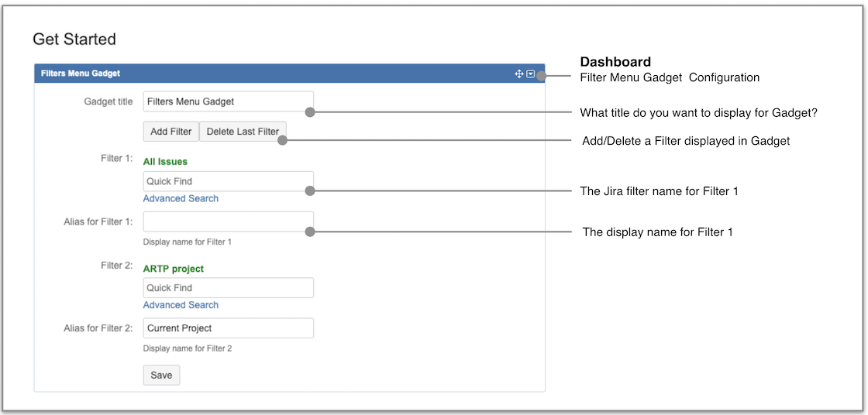Click the Get Started heading
This screenshot has height=415, width=868.
pyautogui.click(x=74, y=39)
